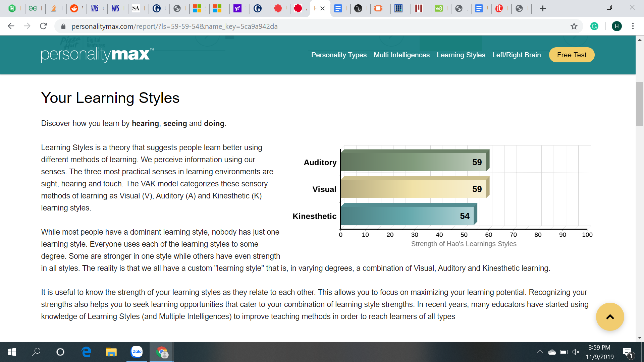Open Windows notification center
This screenshot has width=644, height=362.
628,352
